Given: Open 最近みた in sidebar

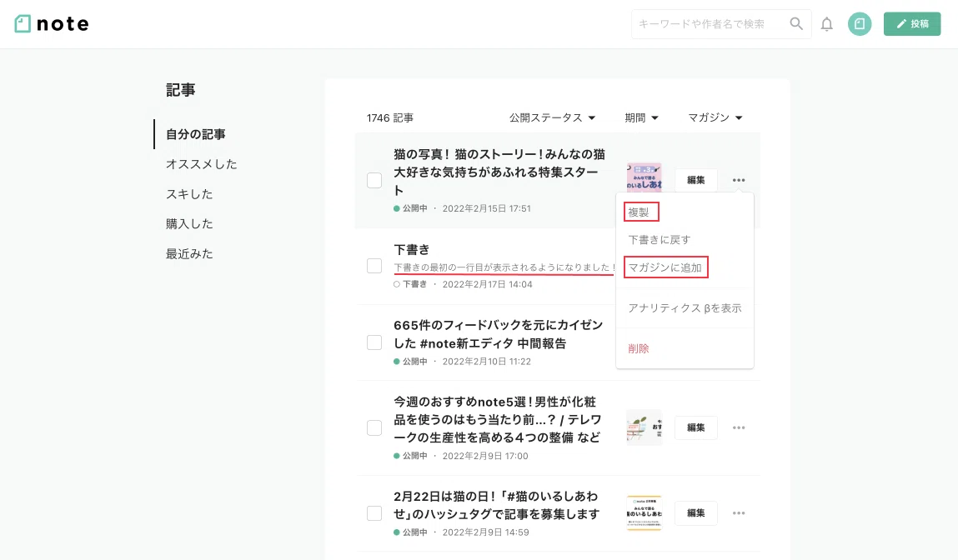Looking at the screenshot, I should coord(189,254).
